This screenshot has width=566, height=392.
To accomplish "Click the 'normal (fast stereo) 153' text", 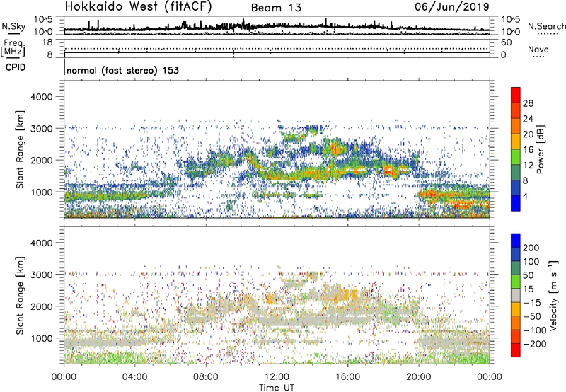I will coord(122,70).
